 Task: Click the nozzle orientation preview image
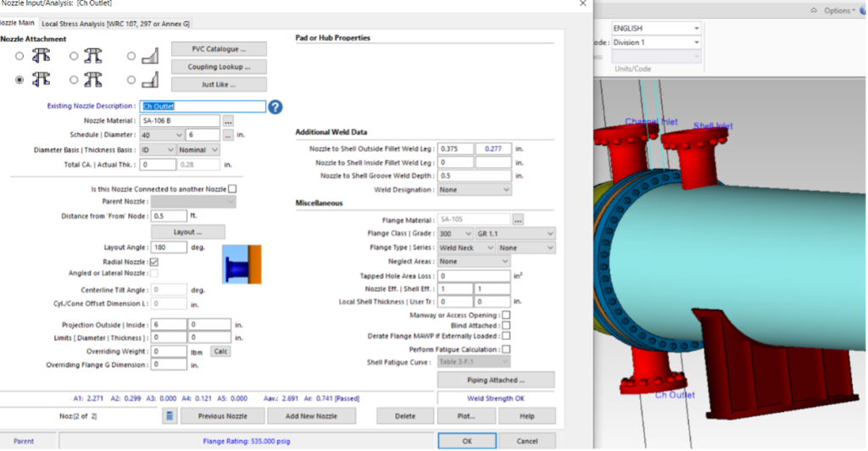pyautogui.click(x=242, y=264)
